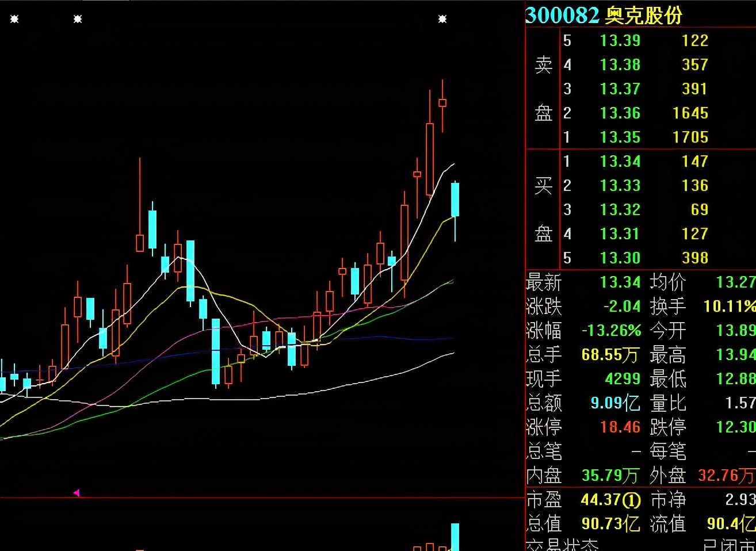Select the stock title 300082 奥克股份
756x551 pixels.
[x=604, y=14]
